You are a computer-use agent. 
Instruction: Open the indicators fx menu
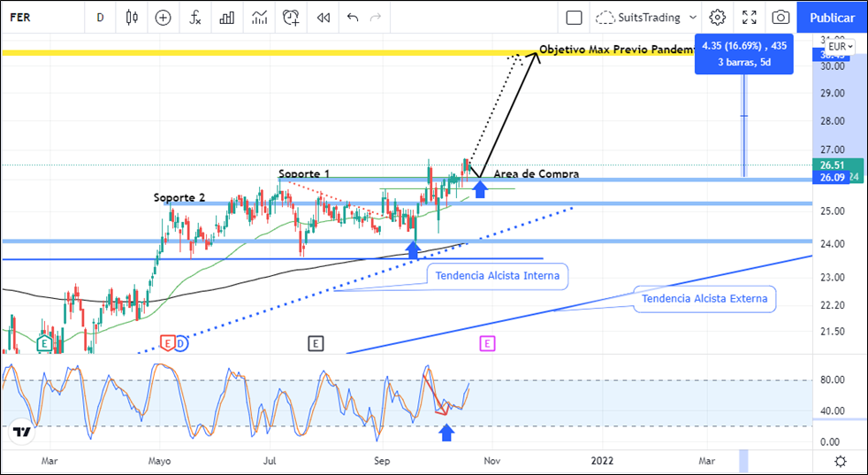pos(195,17)
